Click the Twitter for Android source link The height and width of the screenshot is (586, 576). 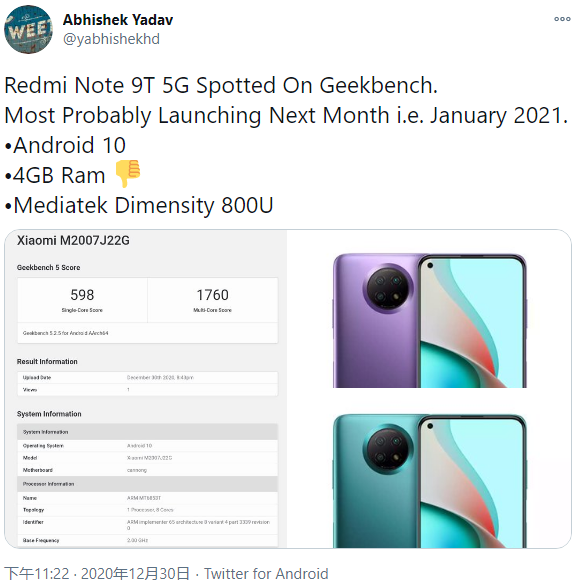pos(266,574)
